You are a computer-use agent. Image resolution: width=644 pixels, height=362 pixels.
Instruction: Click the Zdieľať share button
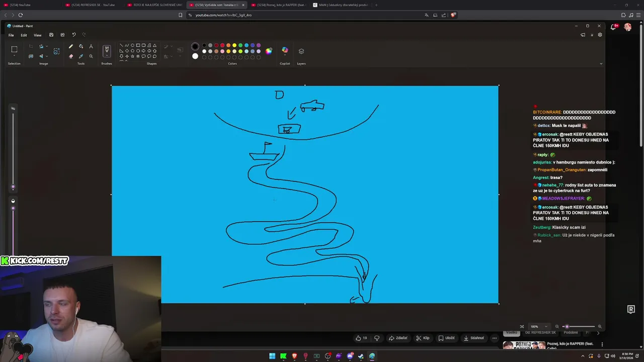[398, 338]
